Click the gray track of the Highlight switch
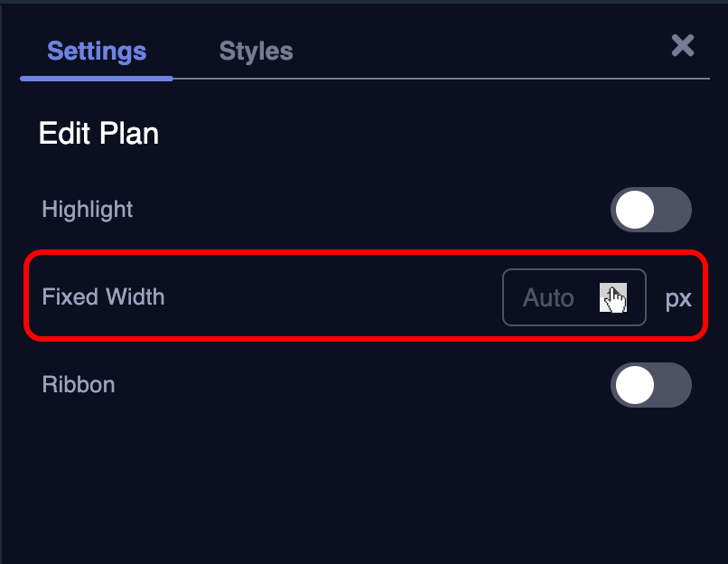728x564 pixels. point(673,211)
